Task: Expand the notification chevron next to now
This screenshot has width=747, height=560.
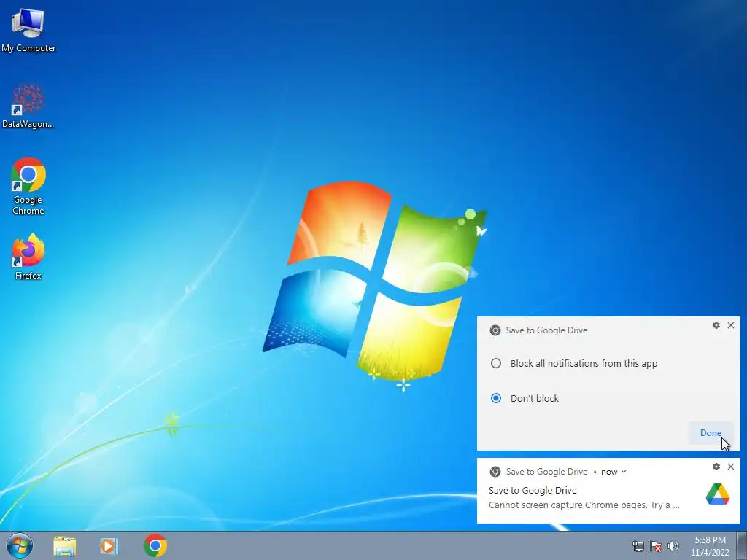Action: click(x=624, y=472)
